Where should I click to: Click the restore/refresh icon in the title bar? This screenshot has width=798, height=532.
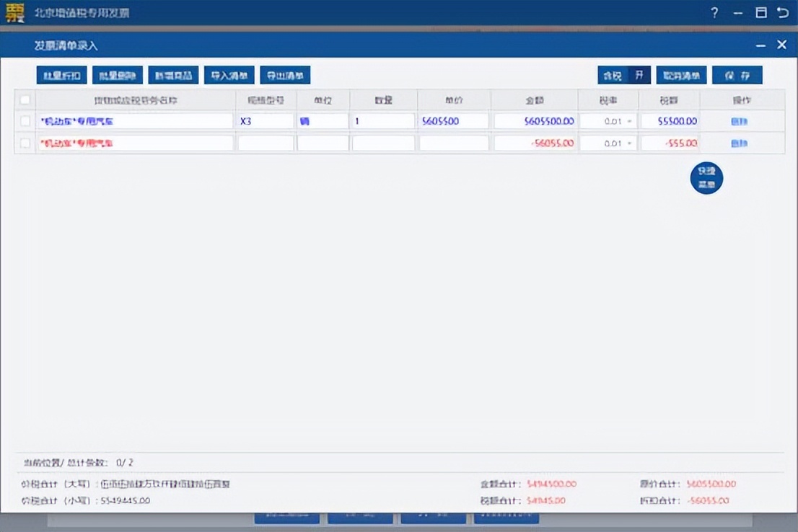point(784,12)
